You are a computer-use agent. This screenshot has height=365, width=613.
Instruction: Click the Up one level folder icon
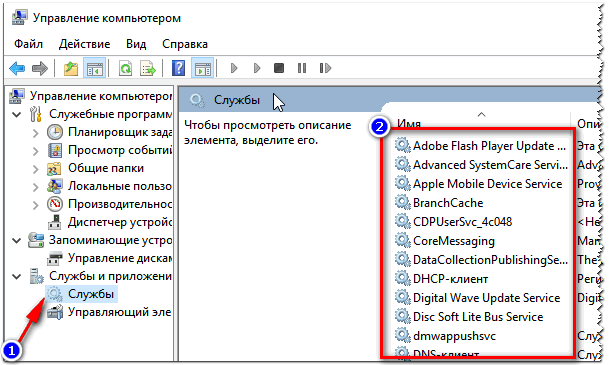pyautogui.click(x=71, y=69)
